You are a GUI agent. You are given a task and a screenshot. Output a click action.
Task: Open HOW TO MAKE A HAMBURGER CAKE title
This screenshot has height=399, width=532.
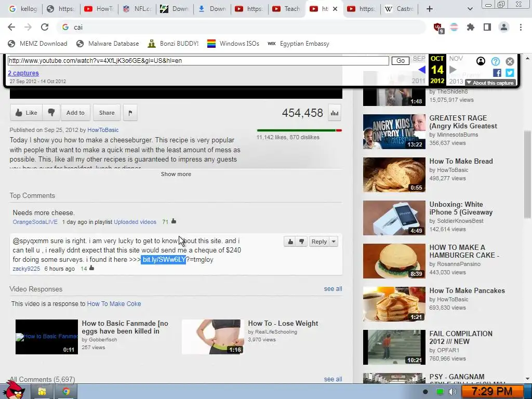[x=464, y=251]
